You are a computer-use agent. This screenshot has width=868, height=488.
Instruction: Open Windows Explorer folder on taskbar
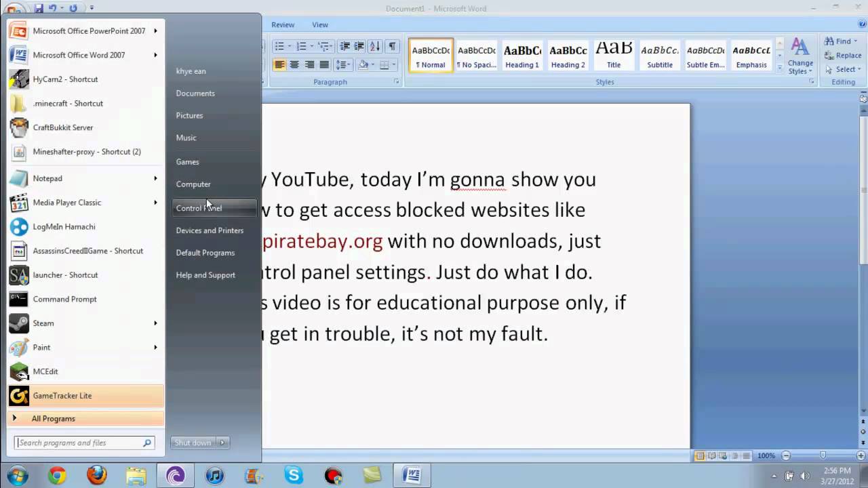click(x=136, y=476)
